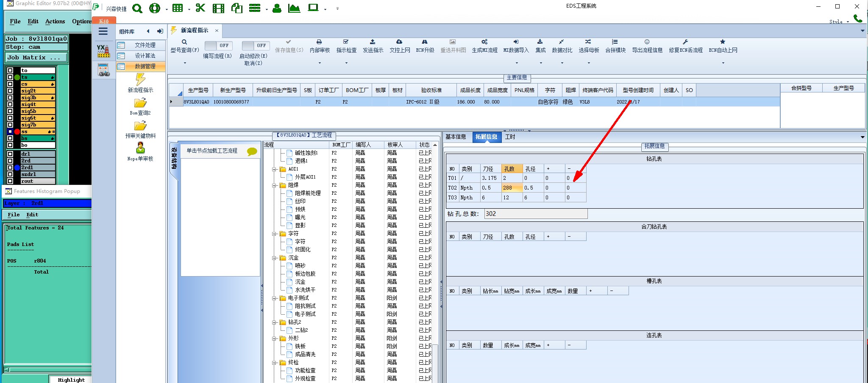The width and height of the screenshot is (868, 383).
Task: Click 发送指示 upload button
Action: (x=373, y=46)
